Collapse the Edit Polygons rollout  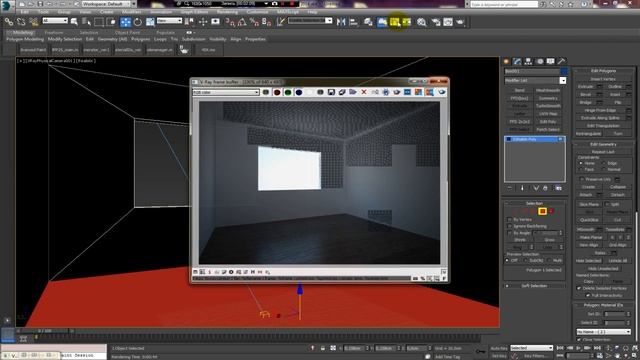click(603, 71)
